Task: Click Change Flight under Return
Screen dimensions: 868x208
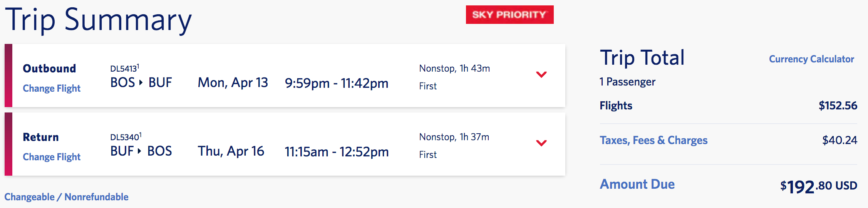Action: pyautogui.click(x=52, y=157)
